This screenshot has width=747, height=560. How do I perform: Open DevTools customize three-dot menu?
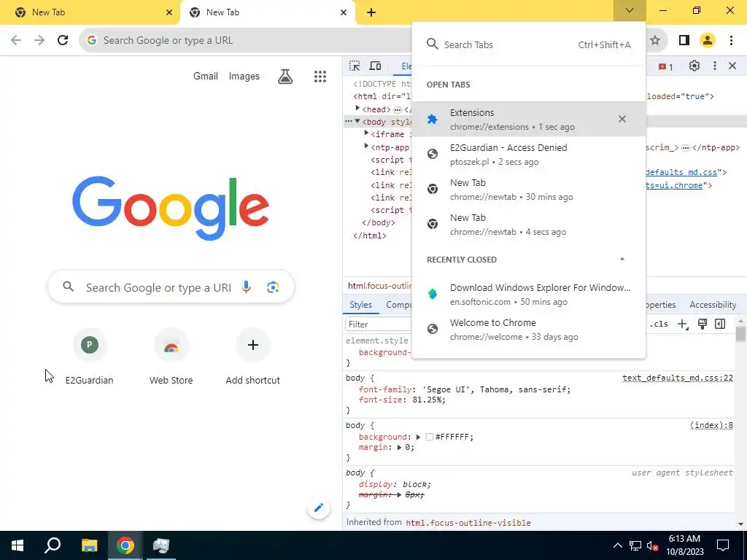pos(715,66)
